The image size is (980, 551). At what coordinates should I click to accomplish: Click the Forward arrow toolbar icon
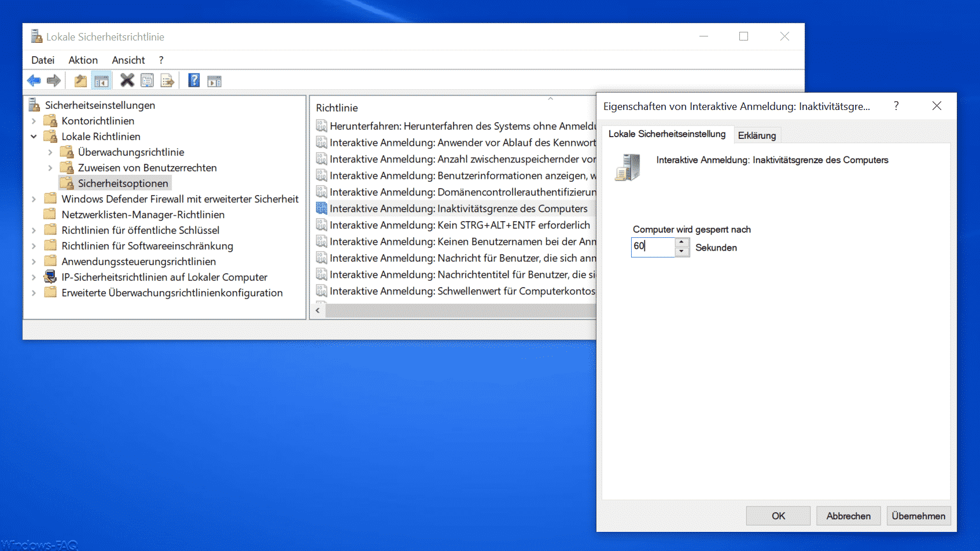(x=54, y=81)
